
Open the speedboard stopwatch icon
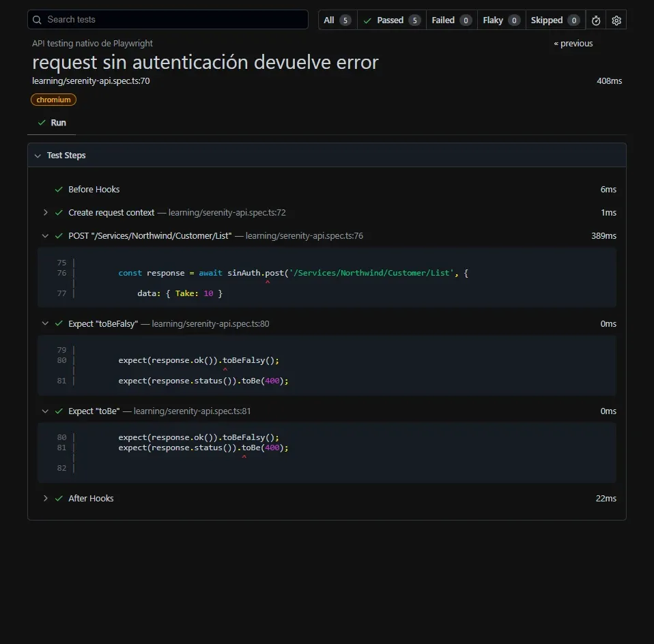point(595,20)
